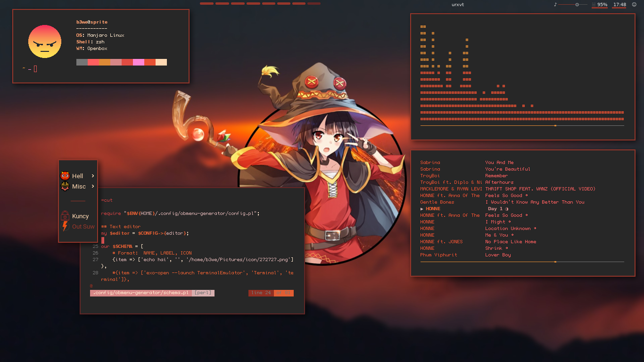Viewport: 644px width, 362px height.
Task: Select the 'No Place Like Home' row
Action: pyautogui.click(x=522, y=242)
